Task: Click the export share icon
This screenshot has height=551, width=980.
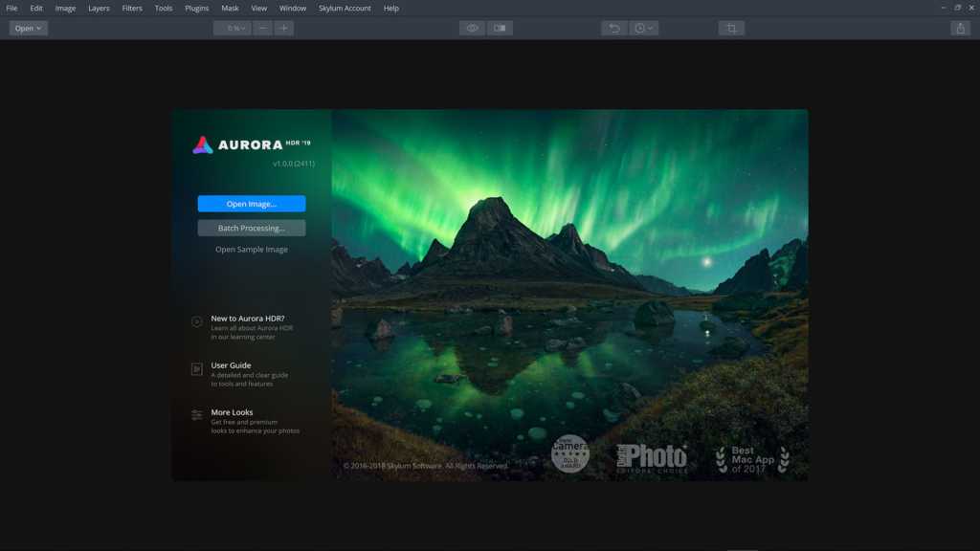Action: tap(961, 28)
